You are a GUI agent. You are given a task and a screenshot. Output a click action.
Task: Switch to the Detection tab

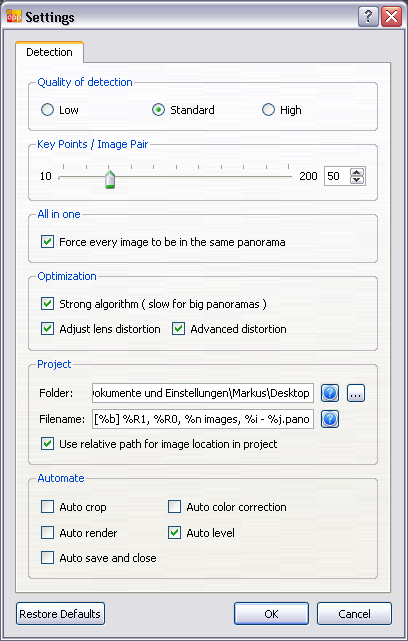point(49,52)
